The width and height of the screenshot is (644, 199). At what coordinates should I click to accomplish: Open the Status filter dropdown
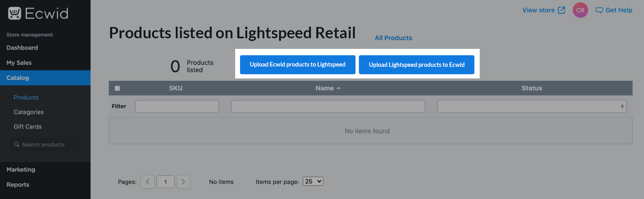pyautogui.click(x=532, y=106)
